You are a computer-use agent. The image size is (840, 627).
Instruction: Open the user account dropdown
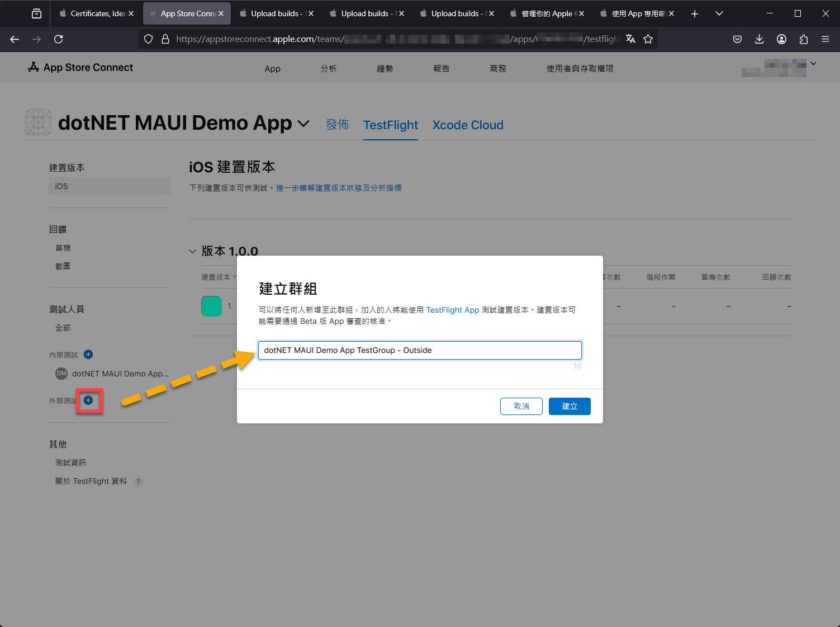point(813,64)
